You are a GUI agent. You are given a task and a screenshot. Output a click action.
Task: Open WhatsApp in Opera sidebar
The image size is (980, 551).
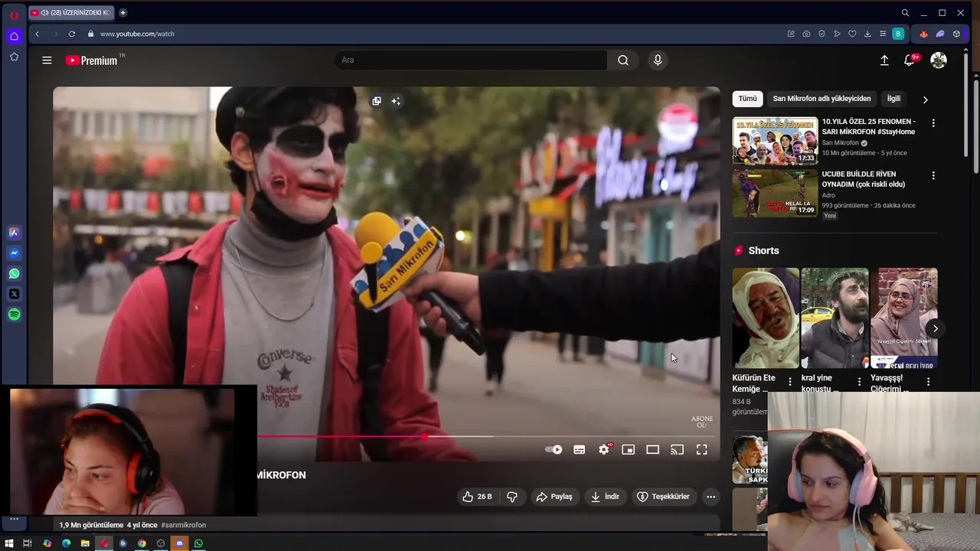click(14, 273)
